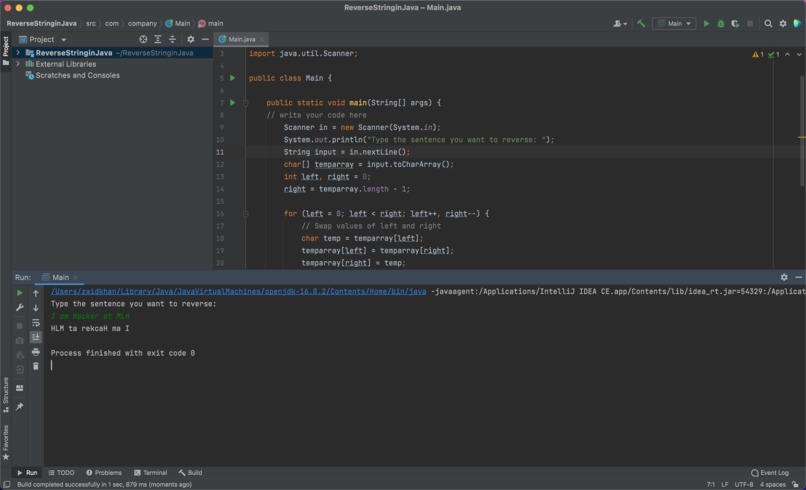
Task: Go to next highlighted error arrow
Action: pyautogui.click(x=799, y=54)
